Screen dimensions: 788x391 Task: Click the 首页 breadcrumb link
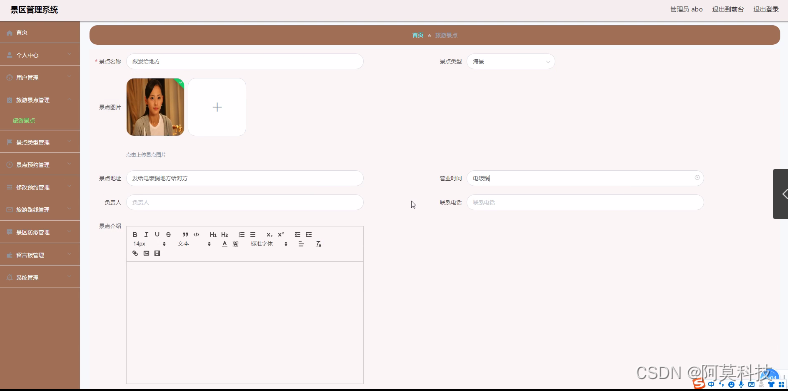418,35
